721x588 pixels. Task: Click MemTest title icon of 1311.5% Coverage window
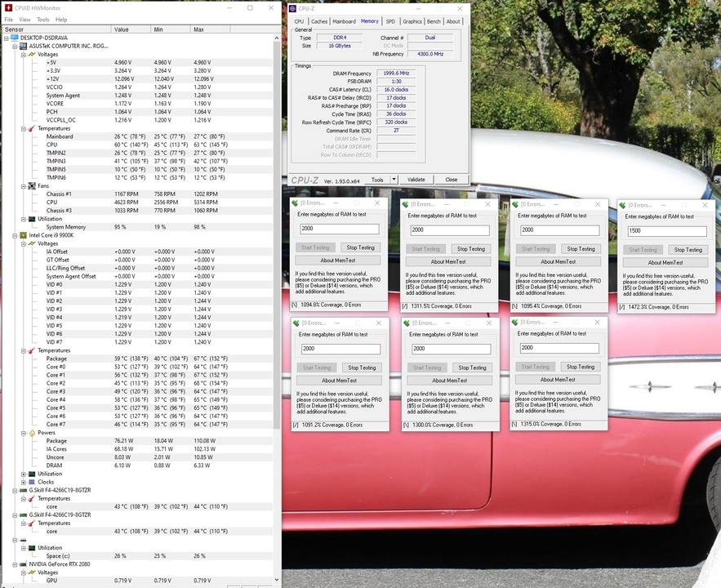[405, 204]
